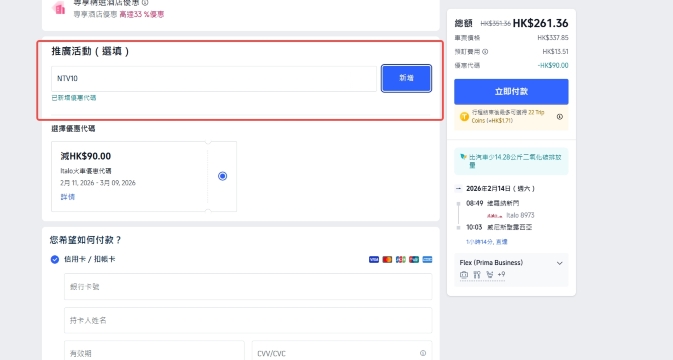Collapse the 2026年2月14日 trip date section
Image resolution: width=673 pixels, height=360 pixels.
(x=458, y=188)
